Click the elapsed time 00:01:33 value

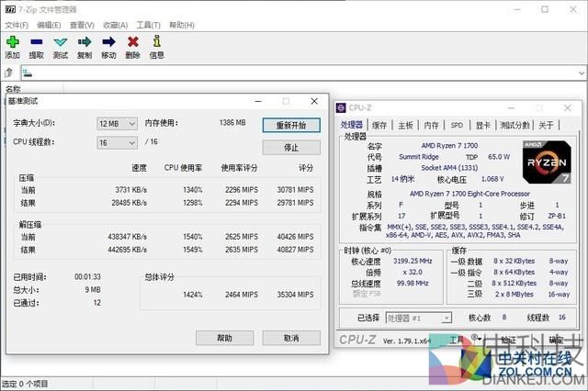(87, 277)
